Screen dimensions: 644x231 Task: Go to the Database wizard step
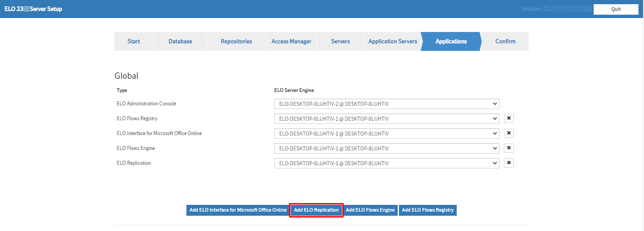tap(180, 41)
